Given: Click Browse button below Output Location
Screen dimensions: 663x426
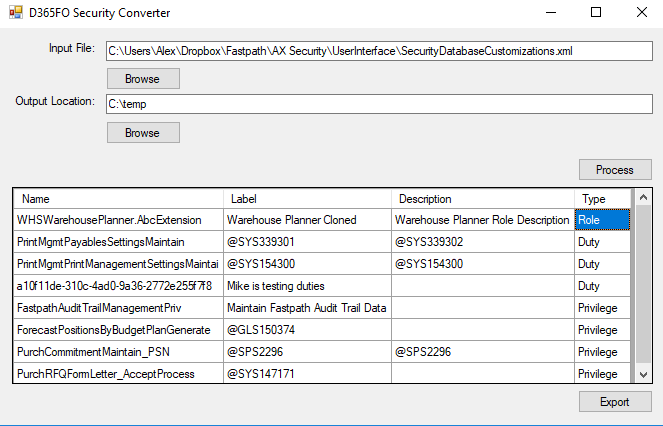Looking at the screenshot, I should click(143, 133).
